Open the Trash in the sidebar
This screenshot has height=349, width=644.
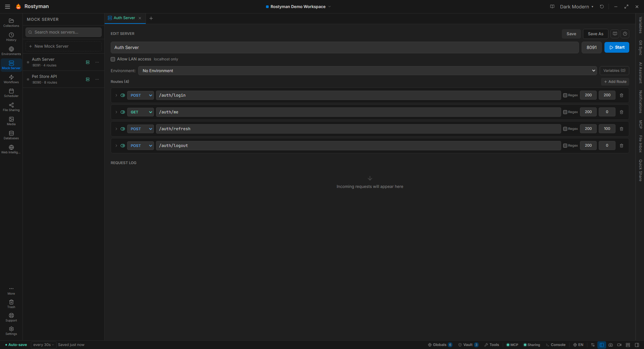tap(11, 304)
